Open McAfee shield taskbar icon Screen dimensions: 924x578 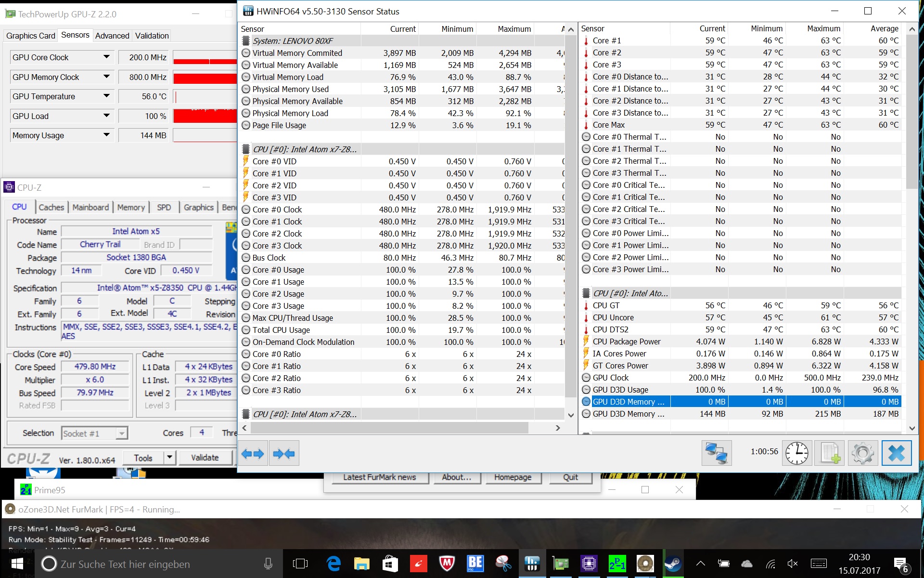(447, 564)
